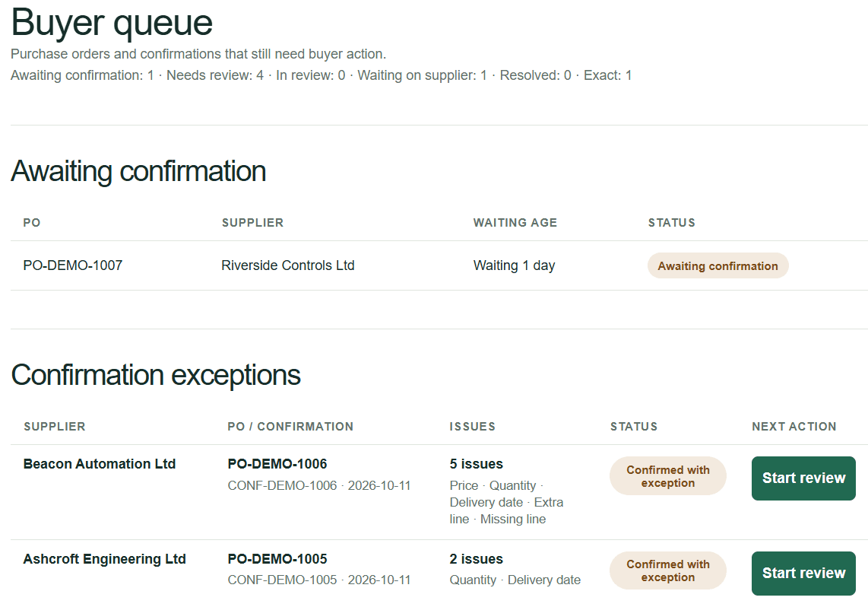Click the '5 issues' count
Viewport: 868px width, 607px height.
click(476, 463)
